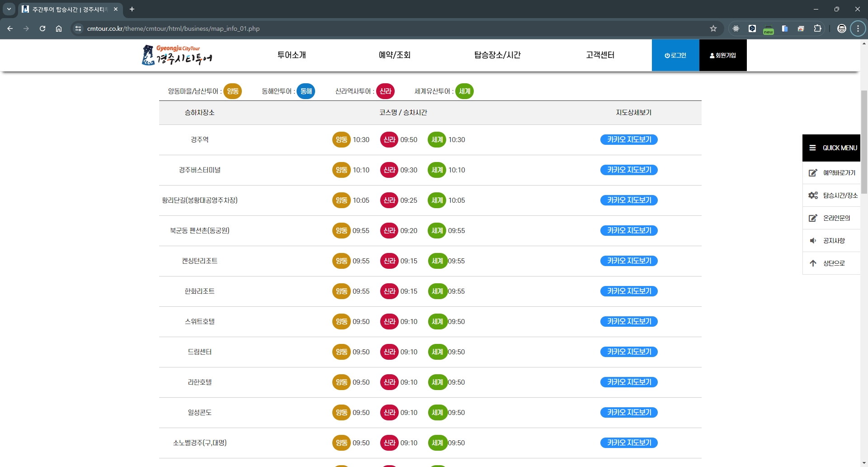
Task: Click the blue 로그인 button
Action: pos(675,55)
